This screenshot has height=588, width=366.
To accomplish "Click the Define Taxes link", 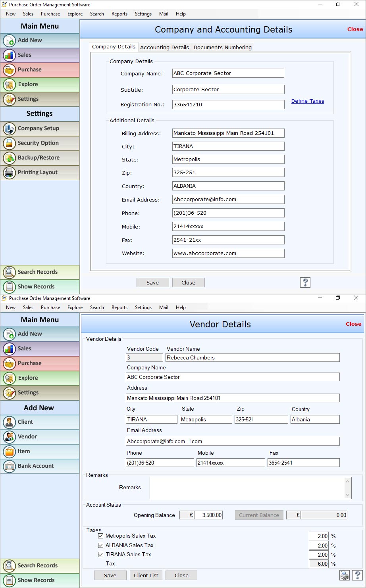I will pos(308,101).
